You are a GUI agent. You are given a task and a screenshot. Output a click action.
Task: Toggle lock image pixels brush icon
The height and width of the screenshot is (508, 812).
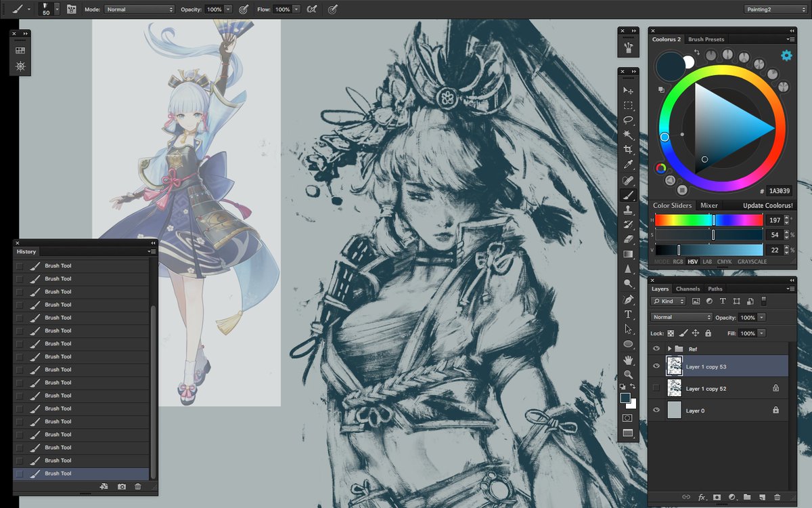tap(683, 333)
